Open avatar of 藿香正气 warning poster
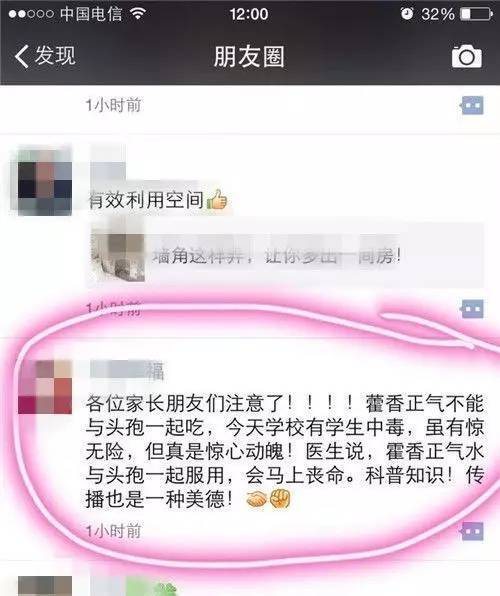500x596 pixels. pos(45,387)
